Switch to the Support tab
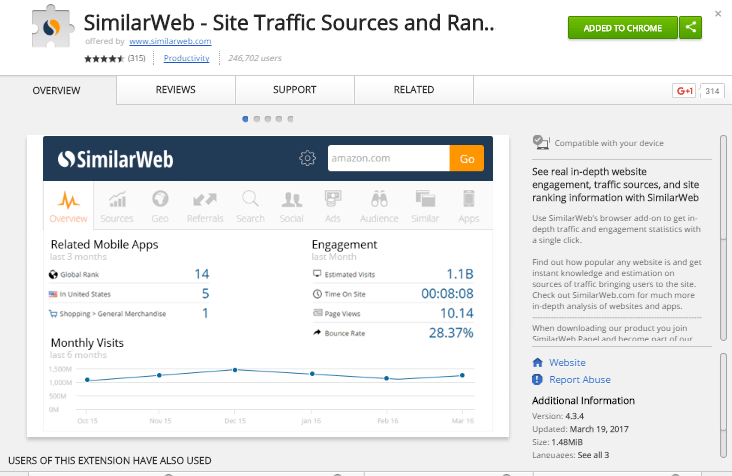The width and height of the screenshot is (732, 476). (x=295, y=90)
